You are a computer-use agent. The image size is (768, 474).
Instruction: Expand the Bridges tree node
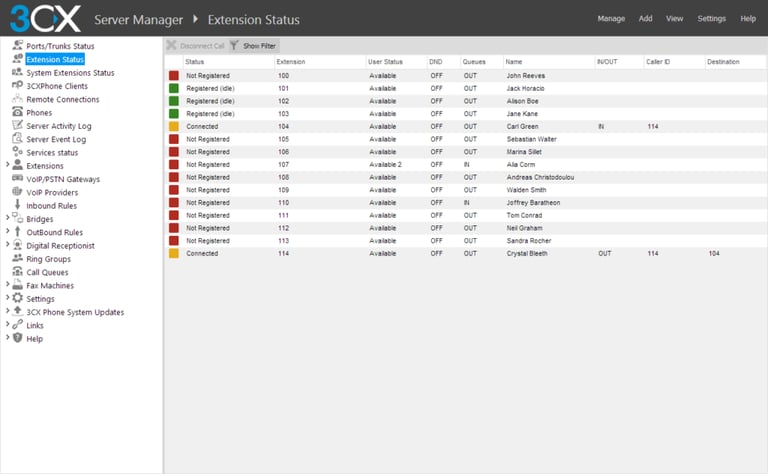[x=7, y=218]
